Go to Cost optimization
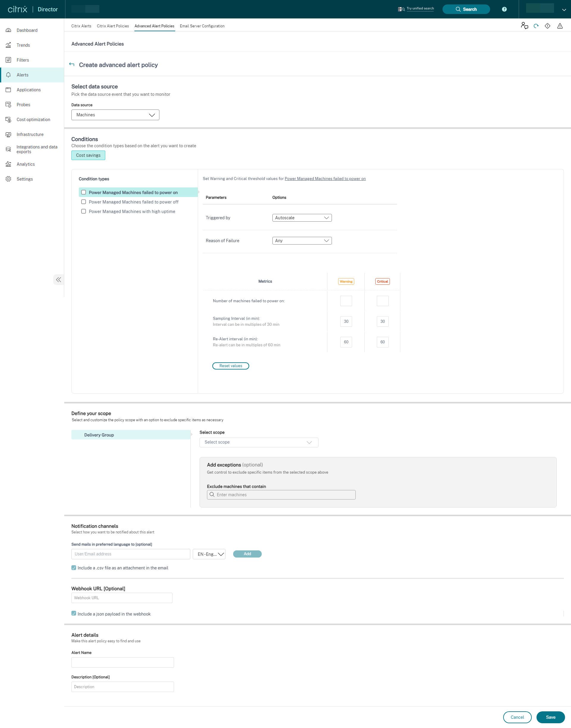This screenshot has height=728, width=571. click(33, 119)
